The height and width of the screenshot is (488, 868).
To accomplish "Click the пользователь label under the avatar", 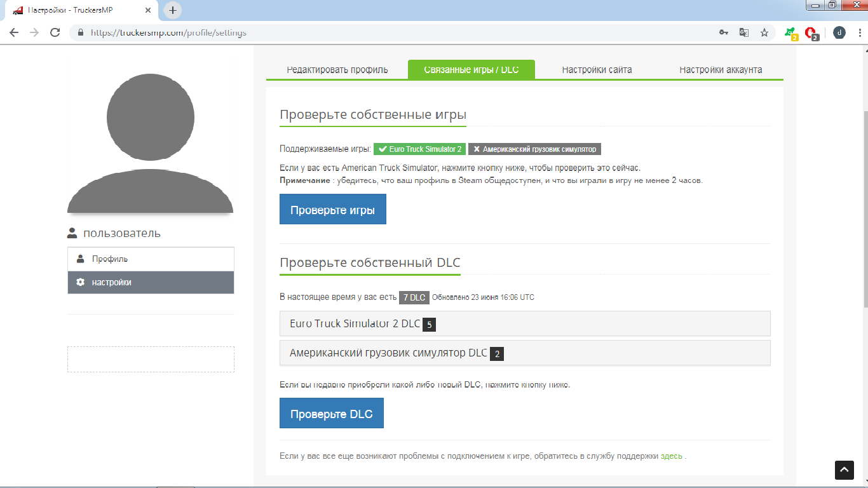I will coord(122,233).
